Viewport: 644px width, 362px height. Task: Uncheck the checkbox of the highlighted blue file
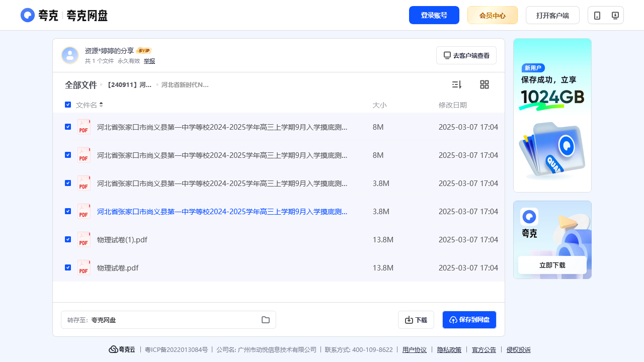click(68, 211)
